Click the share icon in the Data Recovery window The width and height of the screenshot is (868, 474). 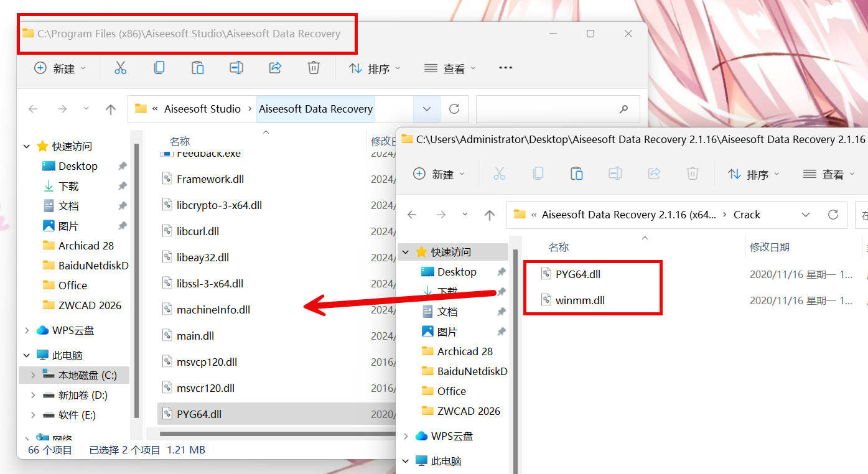(275, 68)
